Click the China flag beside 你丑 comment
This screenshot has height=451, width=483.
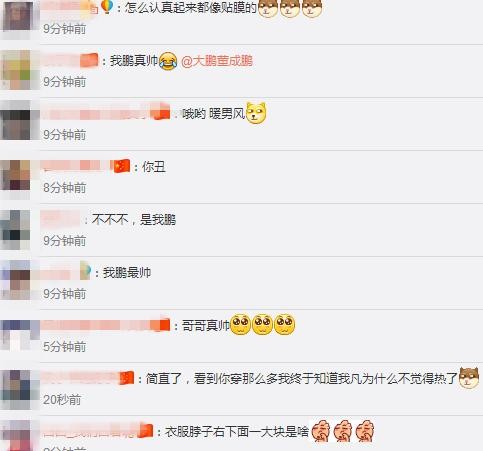click(122, 166)
